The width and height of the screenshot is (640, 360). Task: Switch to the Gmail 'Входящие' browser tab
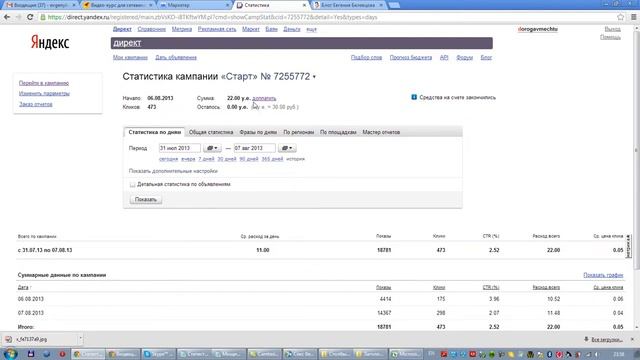click(x=40, y=5)
